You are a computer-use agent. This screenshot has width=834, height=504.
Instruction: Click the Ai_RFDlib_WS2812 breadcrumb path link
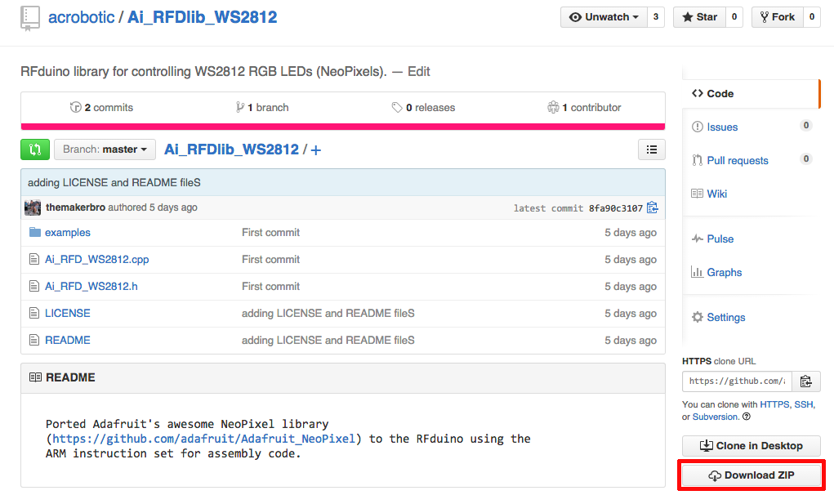(231, 149)
